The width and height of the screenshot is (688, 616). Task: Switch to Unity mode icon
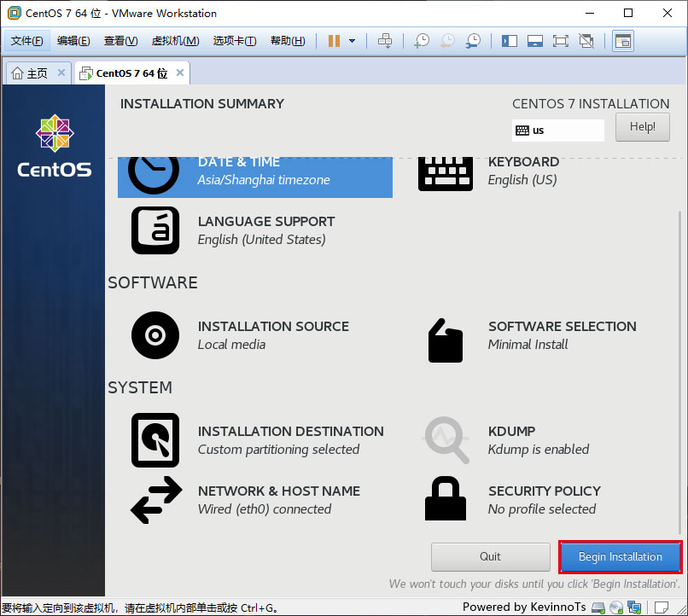tap(586, 41)
